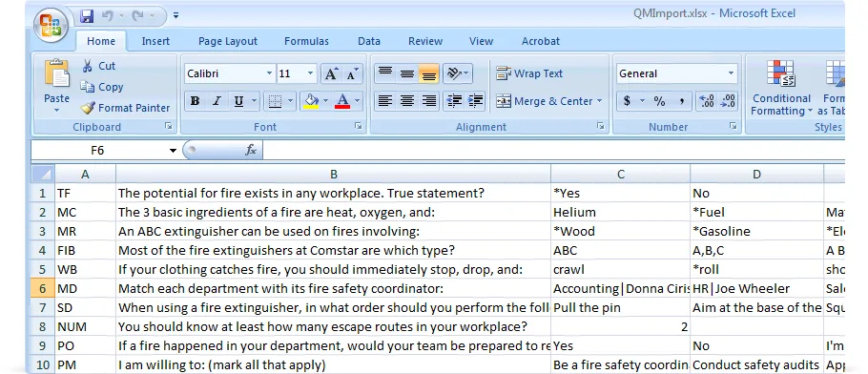Open the Alignment dialog launcher
This screenshot has height=374, width=868.
[x=601, y=126]
